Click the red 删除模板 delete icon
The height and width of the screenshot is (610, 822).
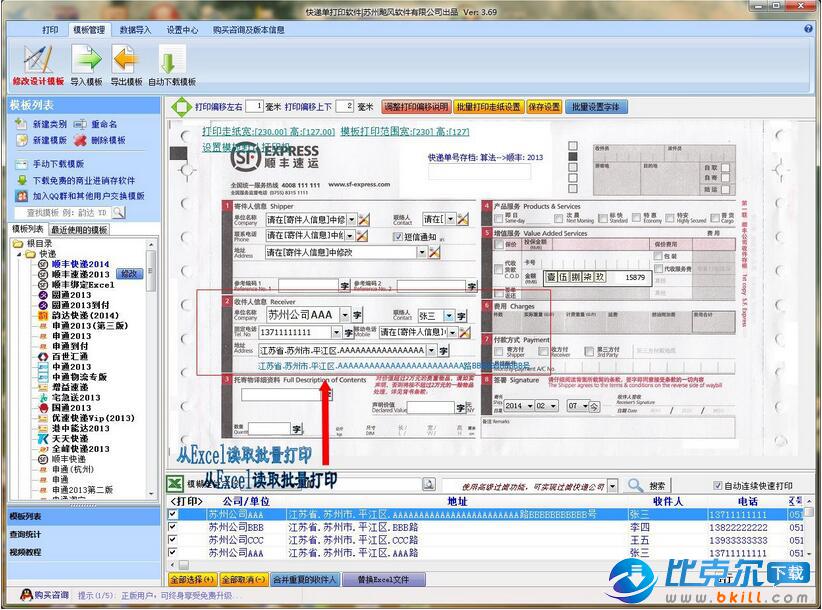click(x=80, y=140)
